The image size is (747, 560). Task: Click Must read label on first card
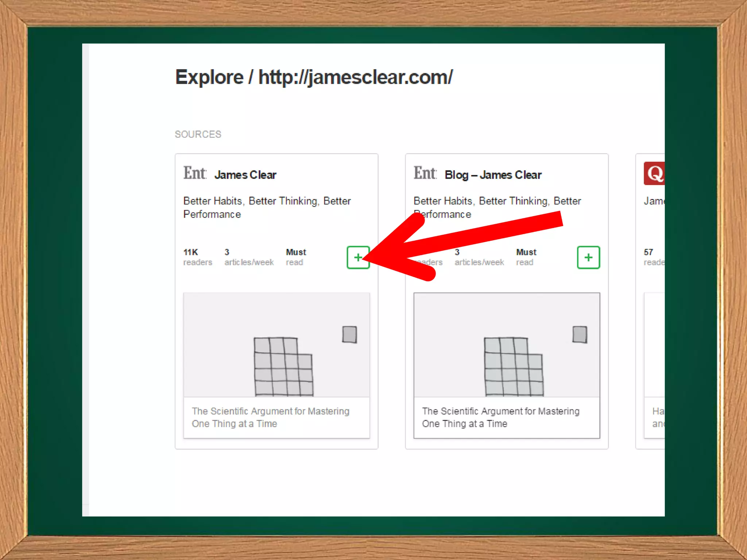pyautogui.click(x=296, y=257)
